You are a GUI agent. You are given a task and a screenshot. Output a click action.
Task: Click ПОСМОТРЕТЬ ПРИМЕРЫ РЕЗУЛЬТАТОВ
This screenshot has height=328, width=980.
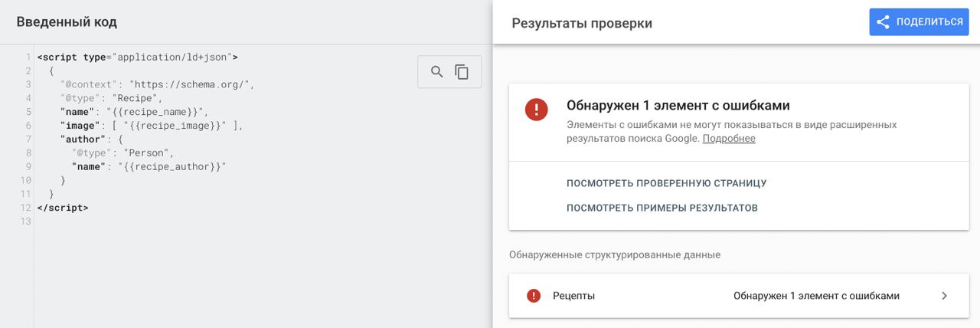pyautogui.click(x=661, y=208)
